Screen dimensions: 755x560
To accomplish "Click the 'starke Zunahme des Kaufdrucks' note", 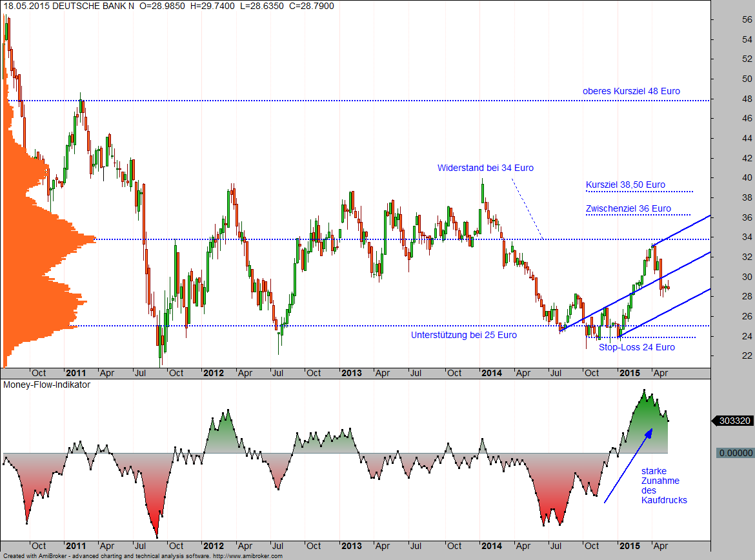I will 664,485.
